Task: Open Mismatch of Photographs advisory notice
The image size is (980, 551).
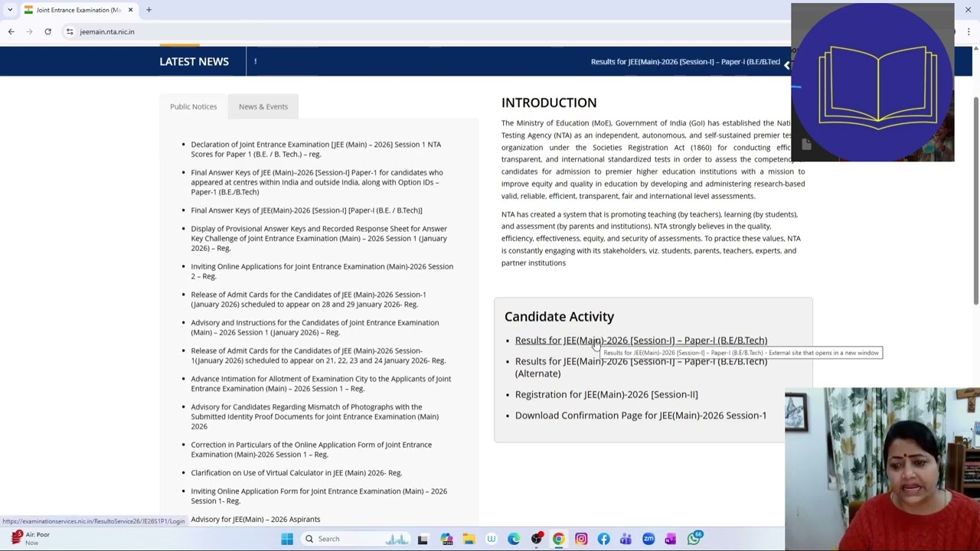Action: tap(315, 416)
